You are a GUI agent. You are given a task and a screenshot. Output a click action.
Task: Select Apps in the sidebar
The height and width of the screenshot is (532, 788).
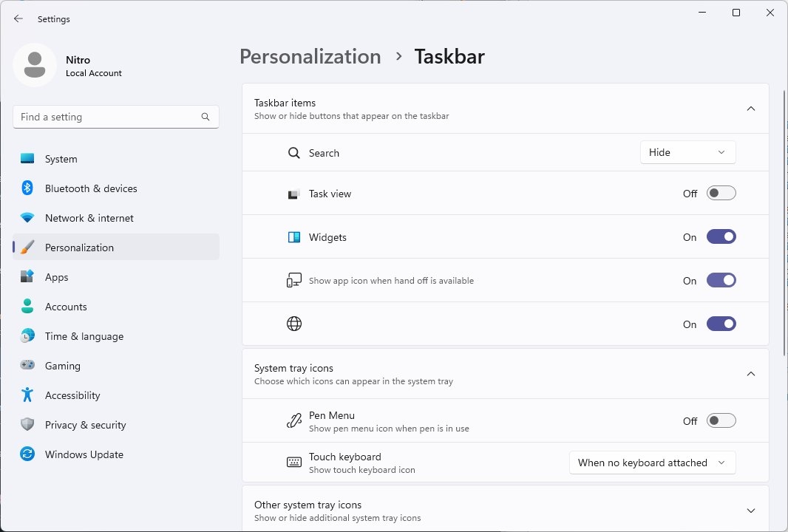[116, 277]
